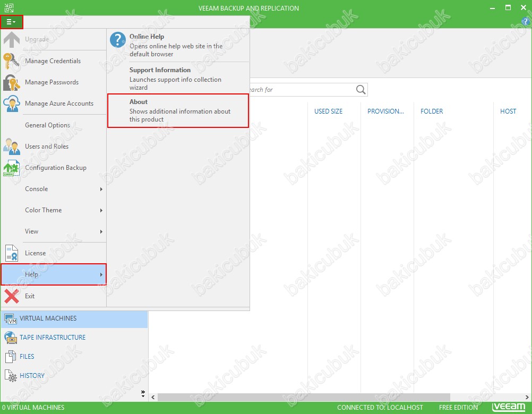The height and width of the screenshot is (414, 532).
Task: Click the Virtual Machines VM icon
Action: tap(11, 318)
